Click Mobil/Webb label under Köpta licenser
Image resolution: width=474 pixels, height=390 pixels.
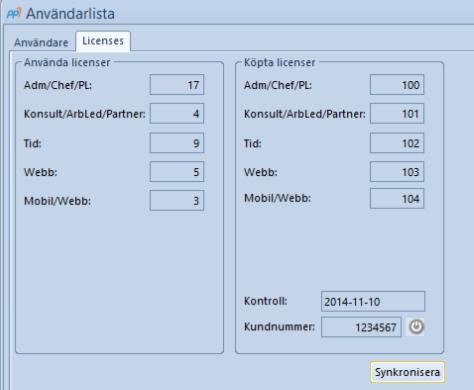tap(277, 198)
